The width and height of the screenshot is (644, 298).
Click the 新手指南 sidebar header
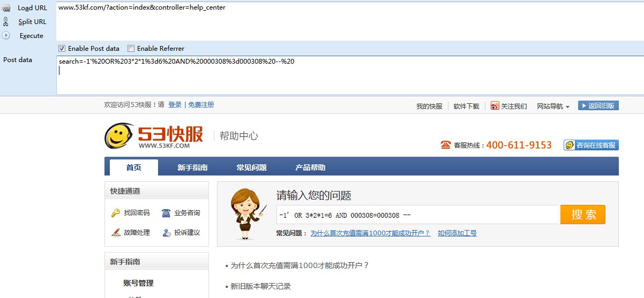pos(156,262)
